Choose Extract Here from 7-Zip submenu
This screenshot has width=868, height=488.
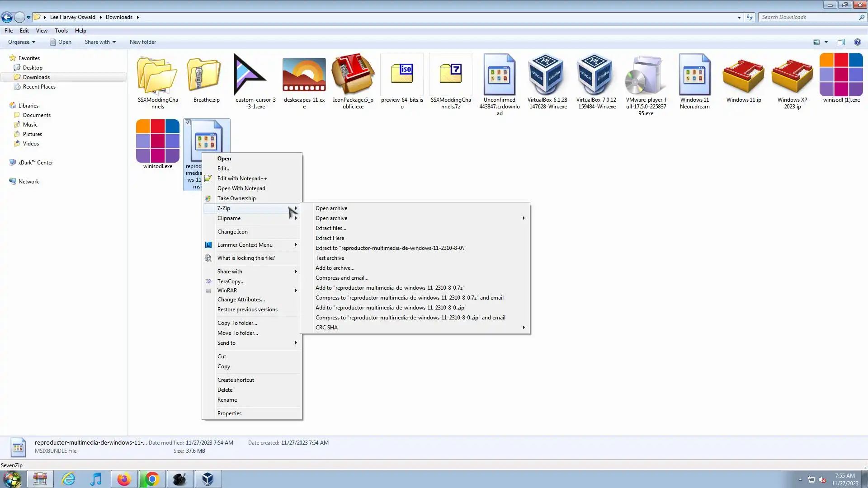pos(330,238)
